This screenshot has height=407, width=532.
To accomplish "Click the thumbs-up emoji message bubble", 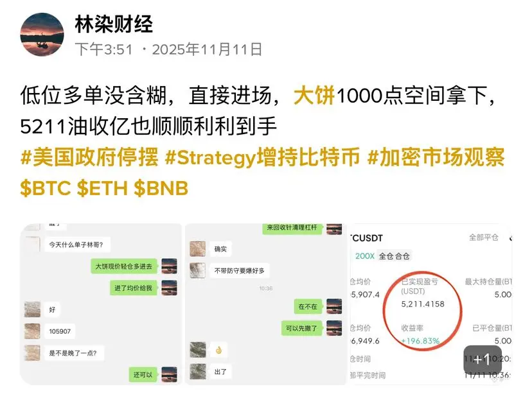I will point(218,350).
